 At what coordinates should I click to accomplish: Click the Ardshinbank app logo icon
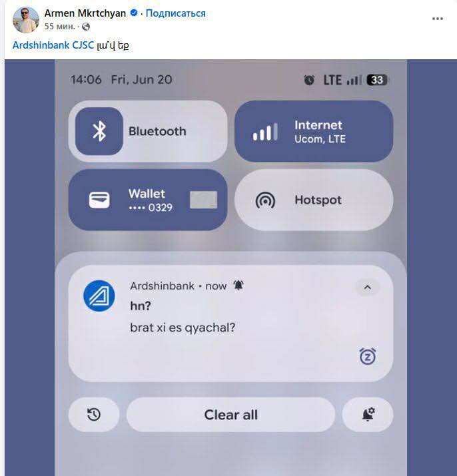coord(99,296)
